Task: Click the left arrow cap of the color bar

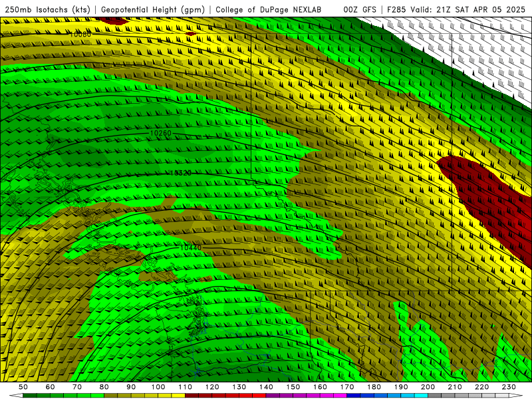Action: click(x=16, y=396)
